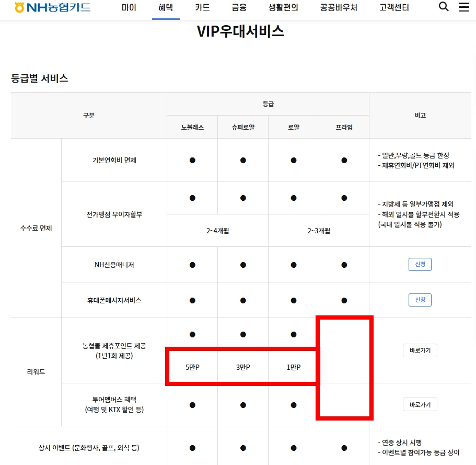Click 바로가기 for 농협몰 제휴포인트 제공
Screen dimensions: 476x465
click(420, 350)
